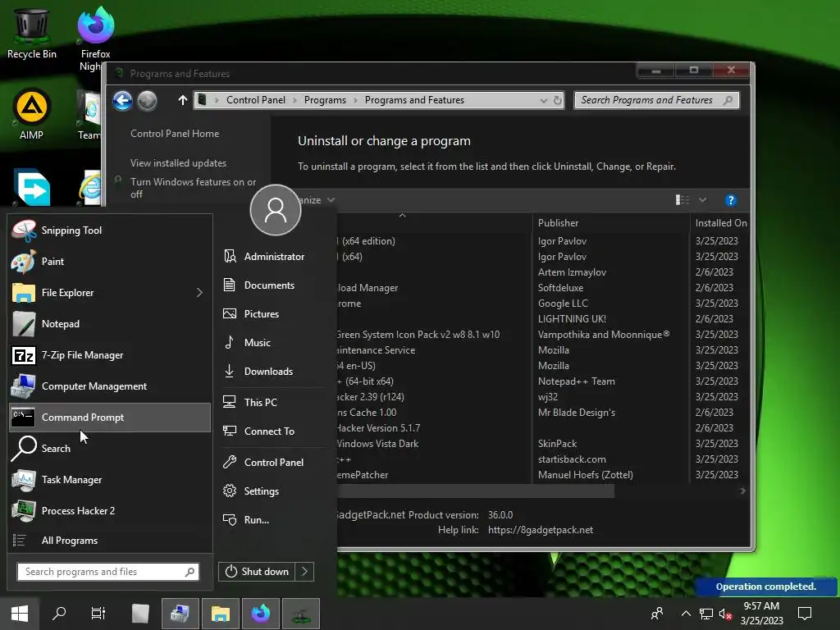Open the Recycle Bin desktop icon
This screenshot has height=630, width=840.
tap(32, 32)
